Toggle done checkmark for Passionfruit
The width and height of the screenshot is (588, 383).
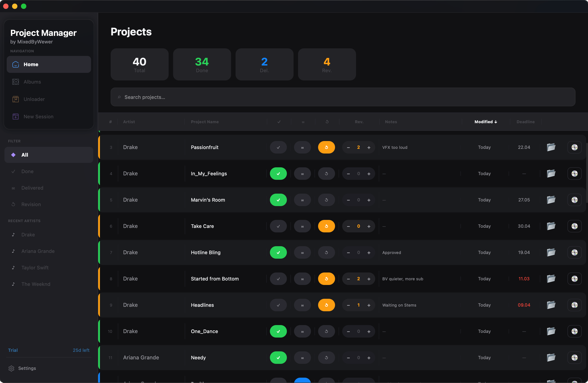coord(278,147)
